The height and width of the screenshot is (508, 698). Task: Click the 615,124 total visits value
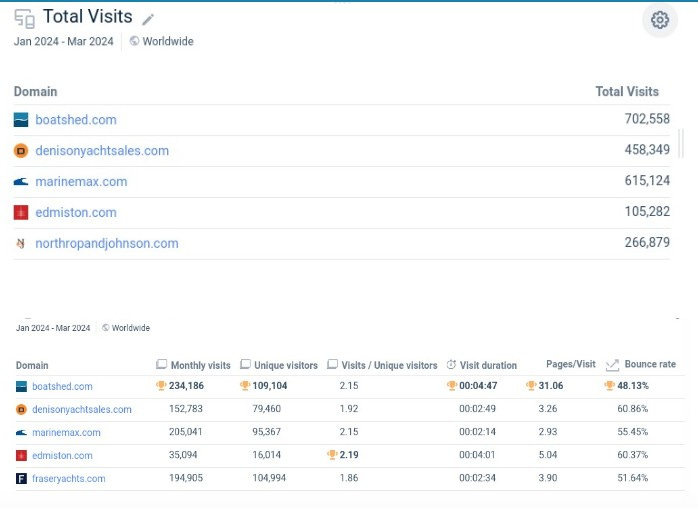647,180
